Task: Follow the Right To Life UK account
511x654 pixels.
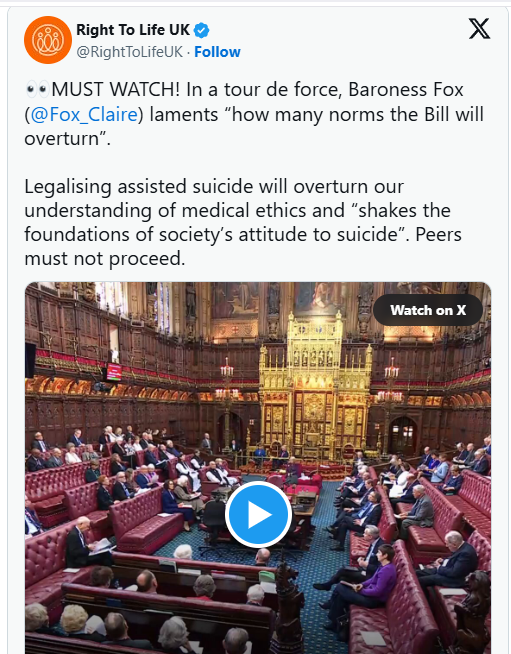Action: 217,52
